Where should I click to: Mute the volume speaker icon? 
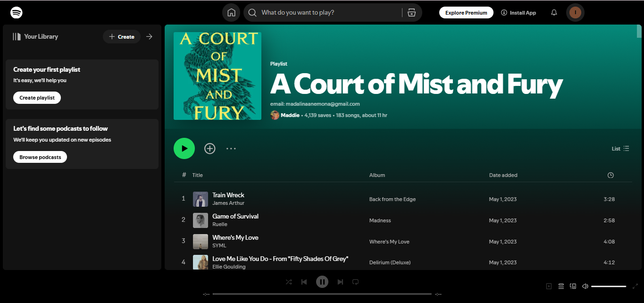coord(585,286)
